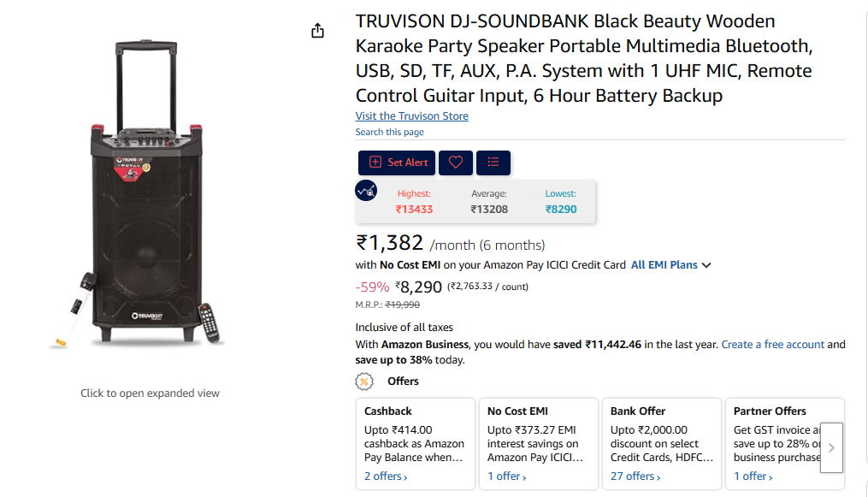This screenshot has height=497, width=868.
Task: Click the Offers percent badge icon
Action: point(364,382)
